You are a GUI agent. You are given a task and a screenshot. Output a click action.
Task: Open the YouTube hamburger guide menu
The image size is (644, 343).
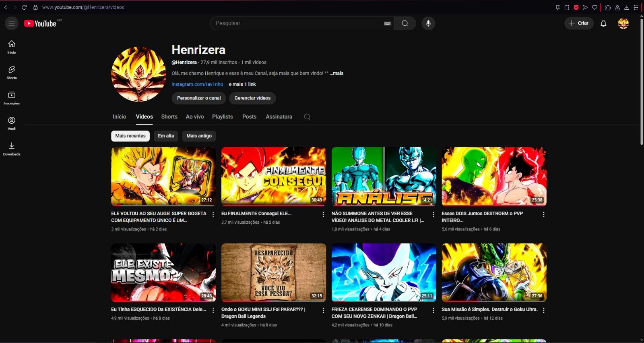click(12, 23)
